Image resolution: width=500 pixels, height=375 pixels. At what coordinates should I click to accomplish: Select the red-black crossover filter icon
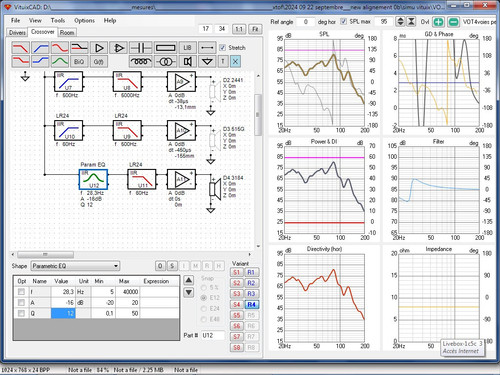[x=80, y=48]
